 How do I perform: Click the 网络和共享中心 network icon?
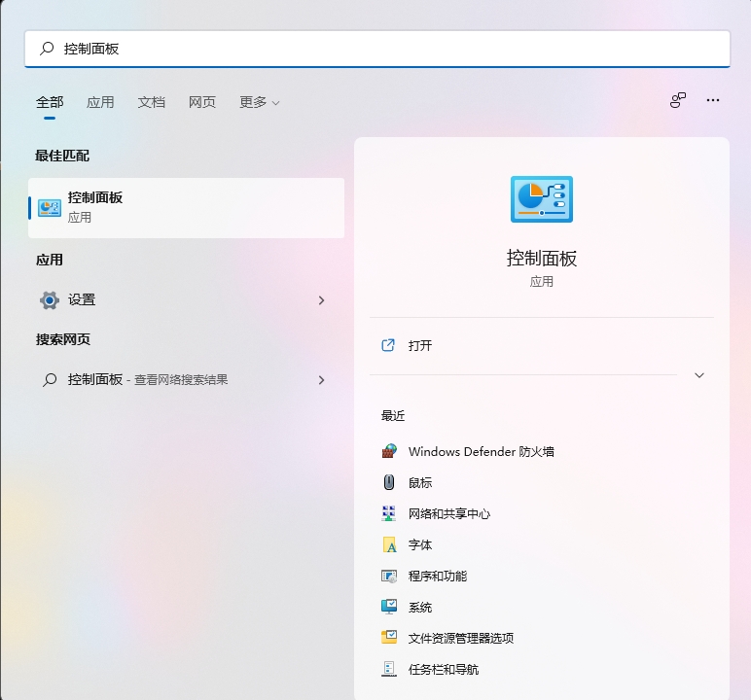(x=389, y=513)
